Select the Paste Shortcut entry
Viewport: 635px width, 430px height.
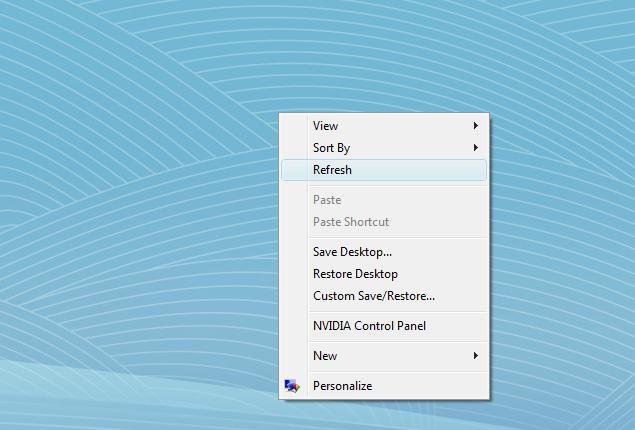point(384,222)
